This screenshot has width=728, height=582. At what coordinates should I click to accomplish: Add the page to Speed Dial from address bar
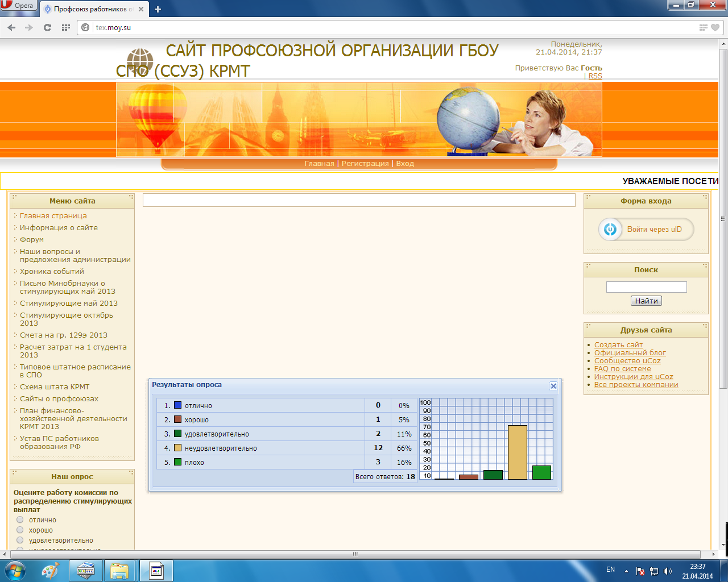704,27
